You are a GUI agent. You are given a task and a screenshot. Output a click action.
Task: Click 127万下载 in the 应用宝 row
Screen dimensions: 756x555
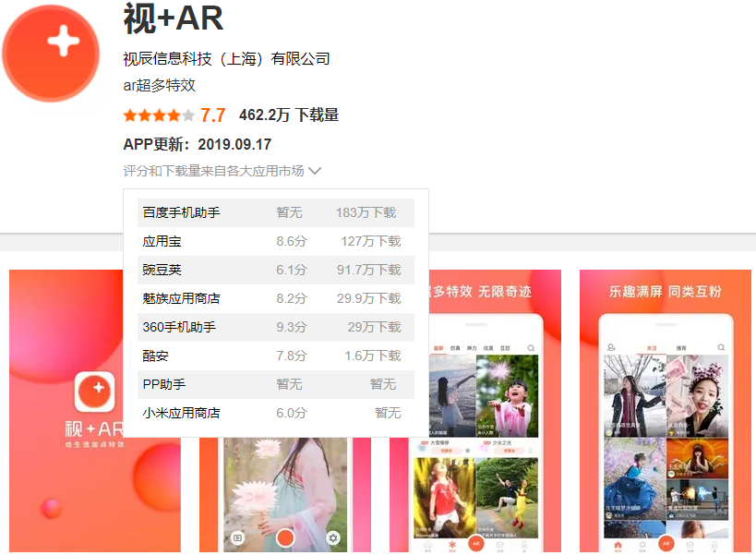[371, 241]
